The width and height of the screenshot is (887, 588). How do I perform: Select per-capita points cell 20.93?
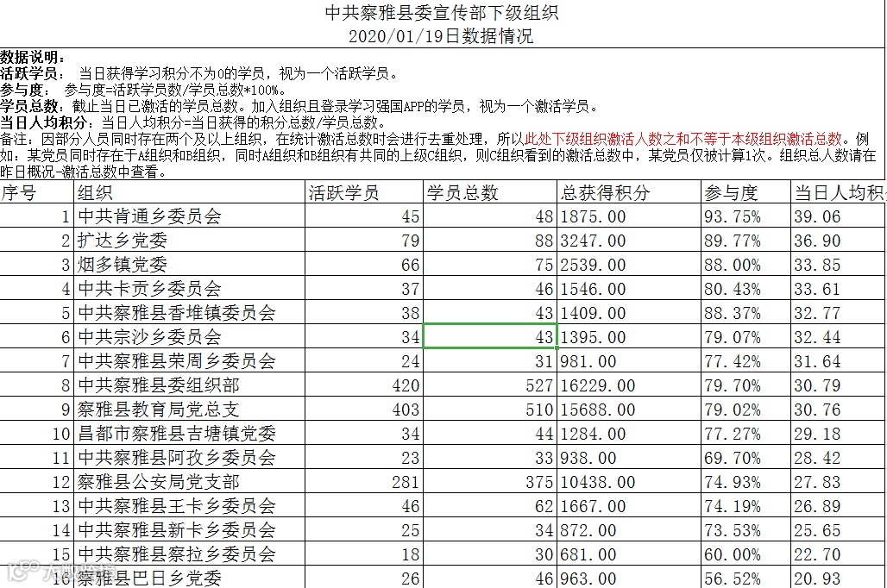pos(839,578)
